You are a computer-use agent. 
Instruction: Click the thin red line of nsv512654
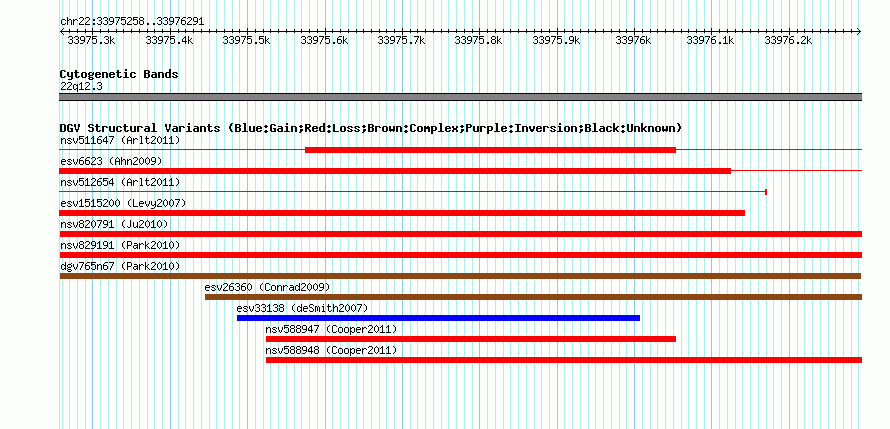click(x=413, y=192)
